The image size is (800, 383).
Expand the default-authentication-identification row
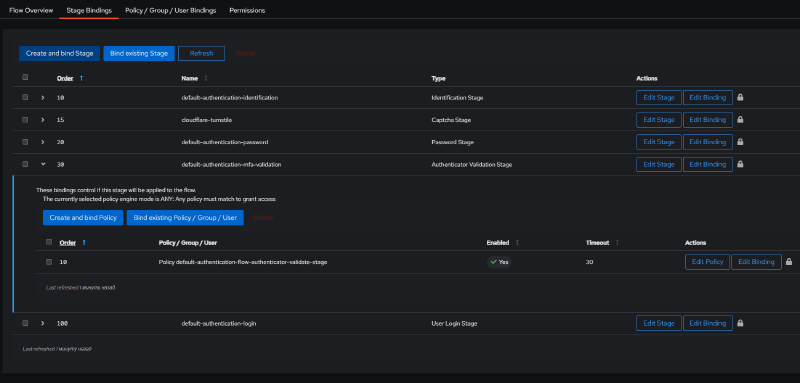coord(43,97)
